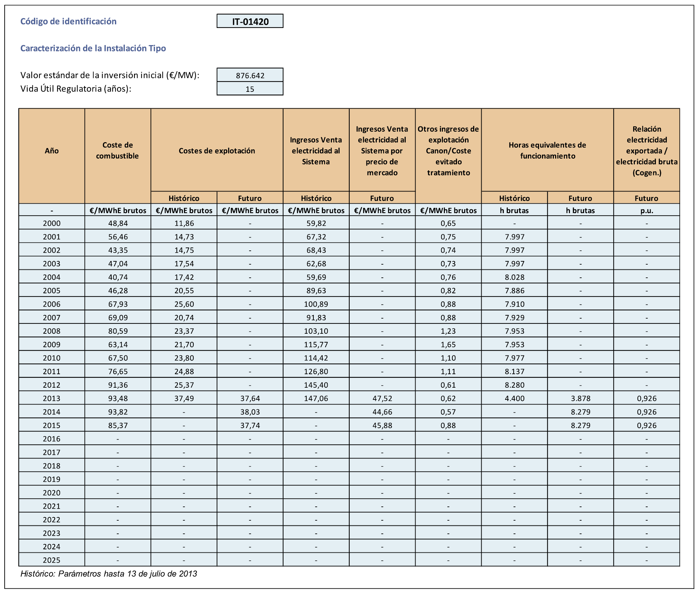Click the 'h brutas' unit under Histórico
The image size is (700, 595).
coord(514,210)
